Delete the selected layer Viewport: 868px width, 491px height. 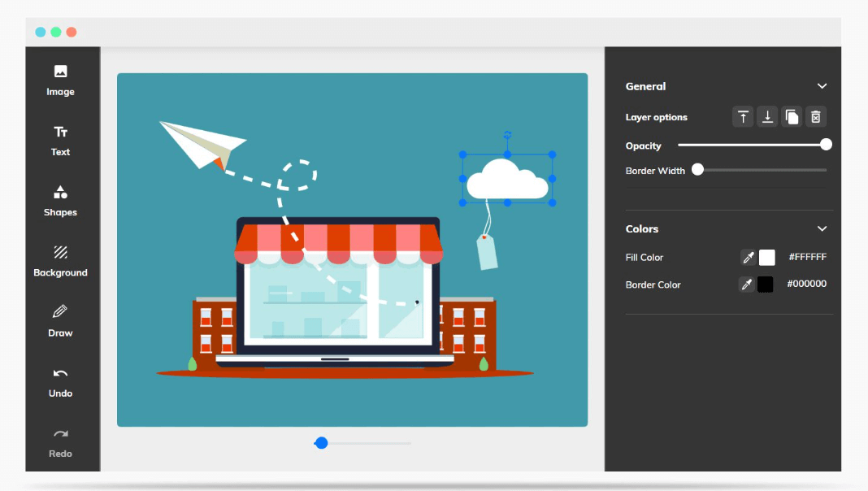click(x=816, y=116)
